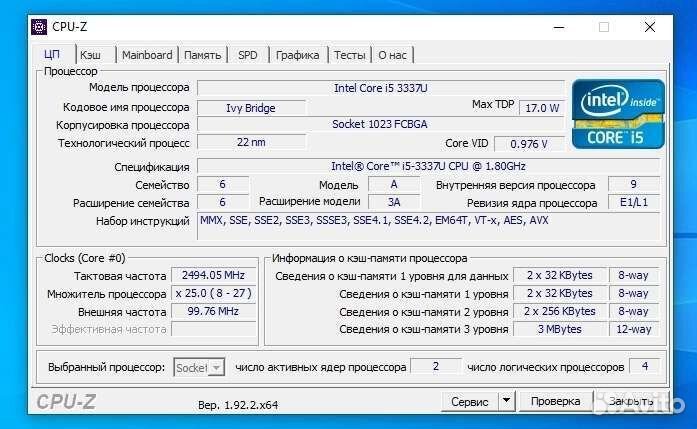Open the Mainboard tab

tap(147, 55)
